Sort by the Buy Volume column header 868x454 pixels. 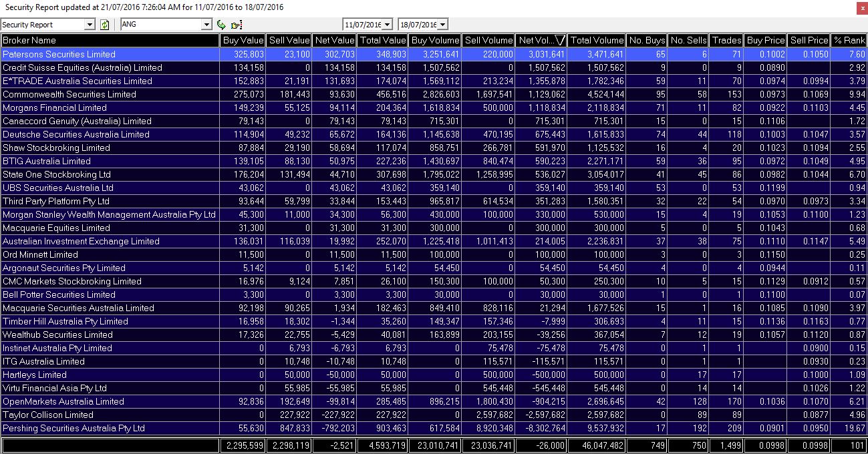coord(435,41)
